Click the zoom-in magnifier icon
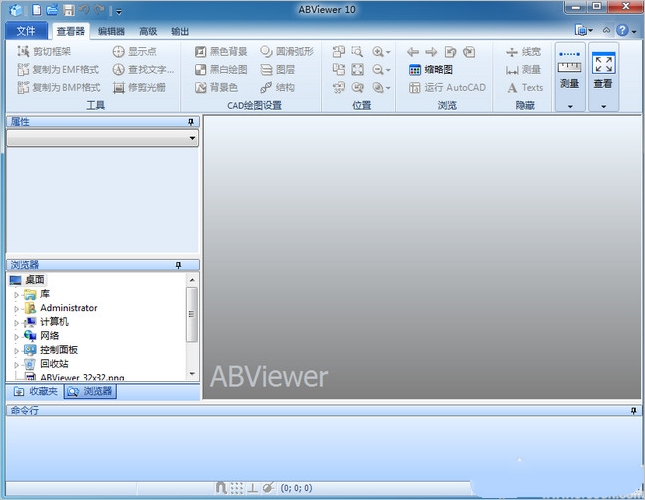 (378, 52)
